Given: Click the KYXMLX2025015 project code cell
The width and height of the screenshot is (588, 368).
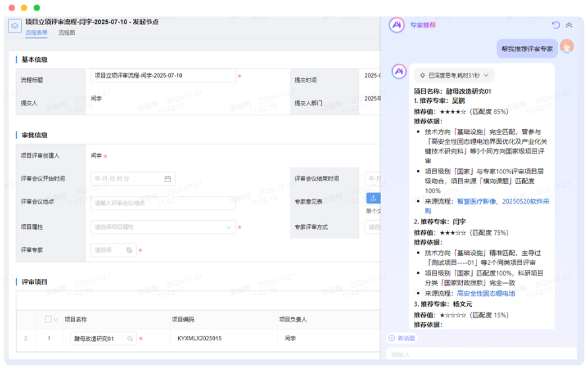Looking at the screenshot, I should 200,338.
